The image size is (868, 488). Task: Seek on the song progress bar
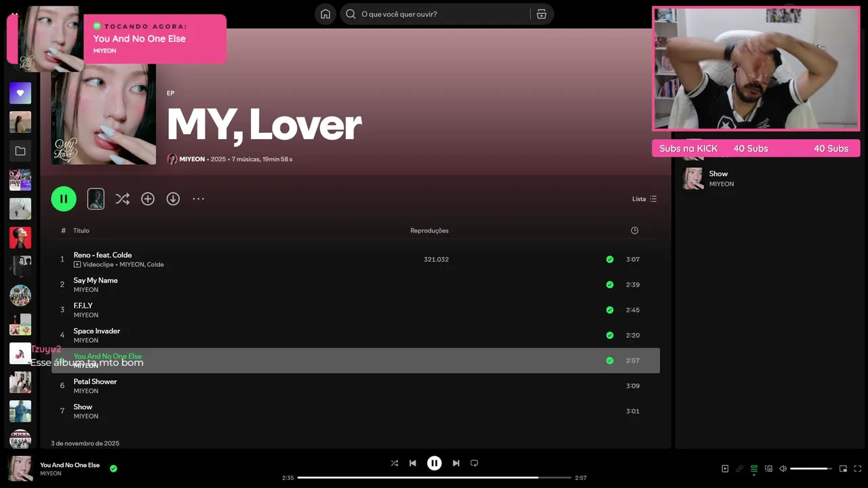[434, 478]
